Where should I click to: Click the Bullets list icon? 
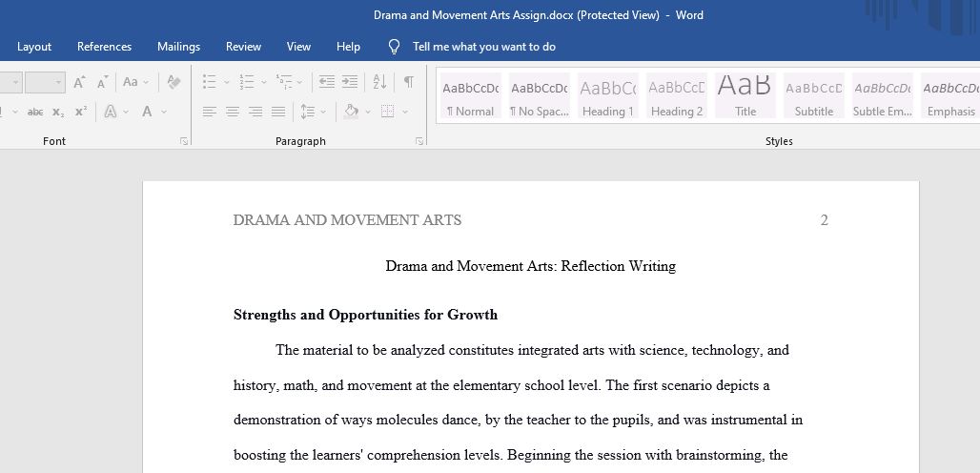[210, 82]
